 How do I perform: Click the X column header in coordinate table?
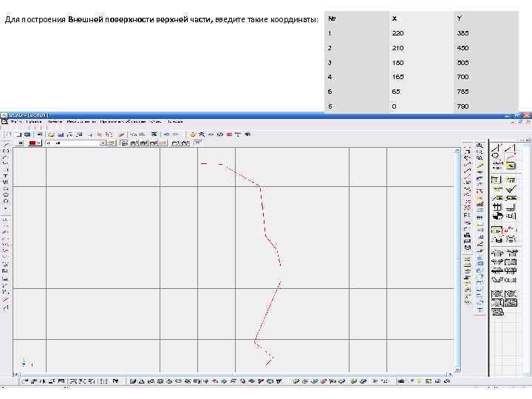395,18
